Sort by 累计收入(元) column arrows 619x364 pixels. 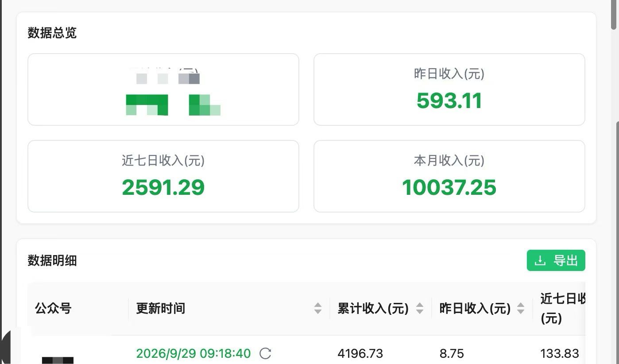420,308
